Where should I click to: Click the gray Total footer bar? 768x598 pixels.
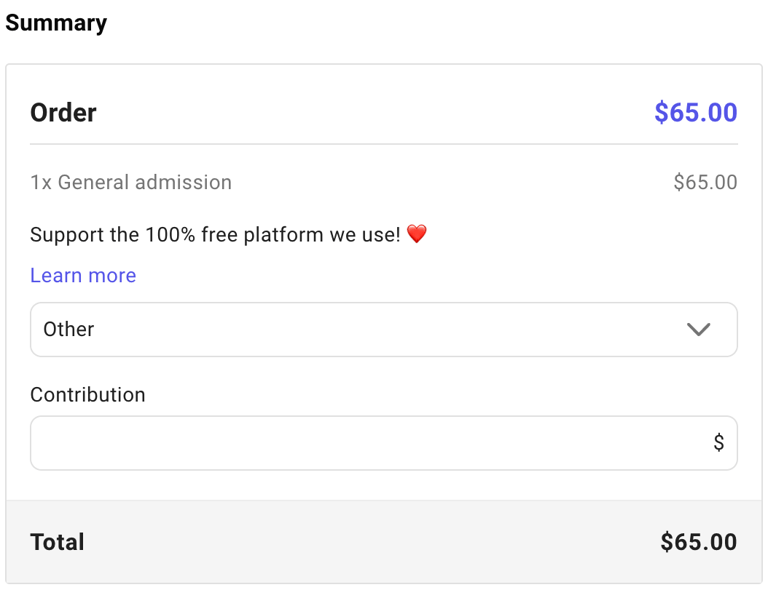pyautogui.click(x=384, y=542)
